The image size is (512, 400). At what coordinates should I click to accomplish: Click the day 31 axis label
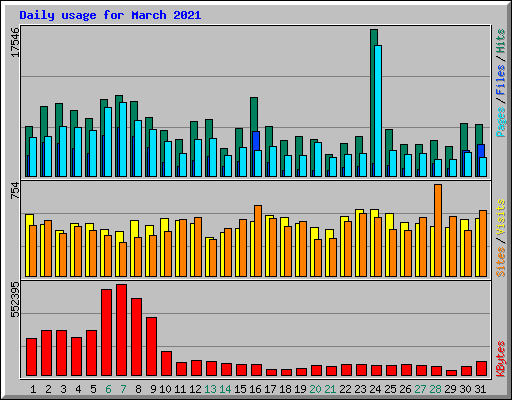(480, 389)
